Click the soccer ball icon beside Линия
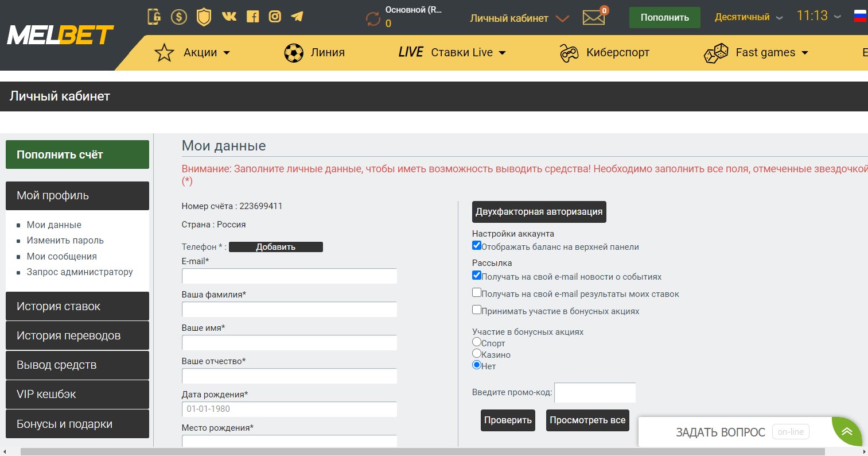 (294, 53)
